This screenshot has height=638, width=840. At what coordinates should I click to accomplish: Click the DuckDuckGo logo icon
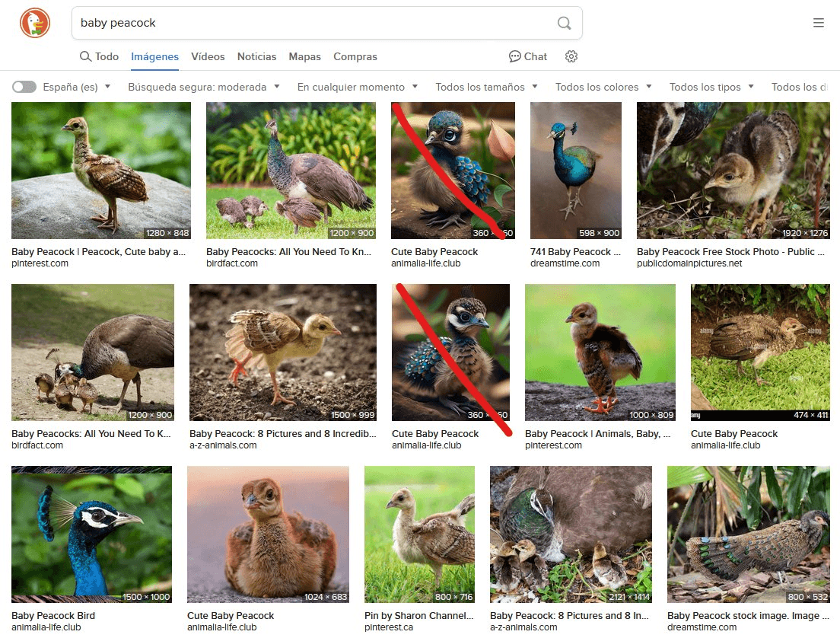tap(34, 23)
